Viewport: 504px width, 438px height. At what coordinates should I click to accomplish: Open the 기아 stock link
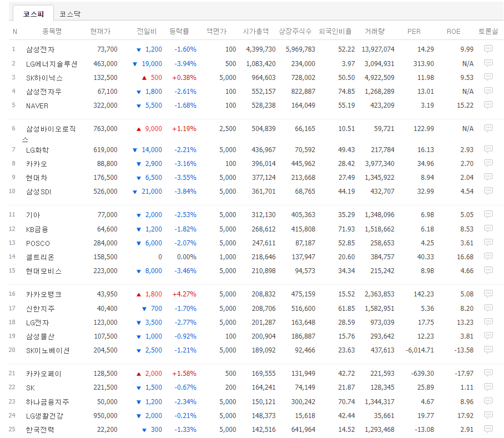pos(33,215)
